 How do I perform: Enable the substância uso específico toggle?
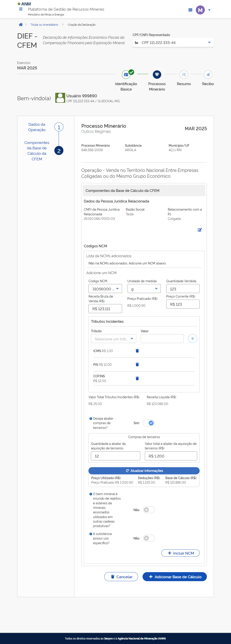[149, 538]
